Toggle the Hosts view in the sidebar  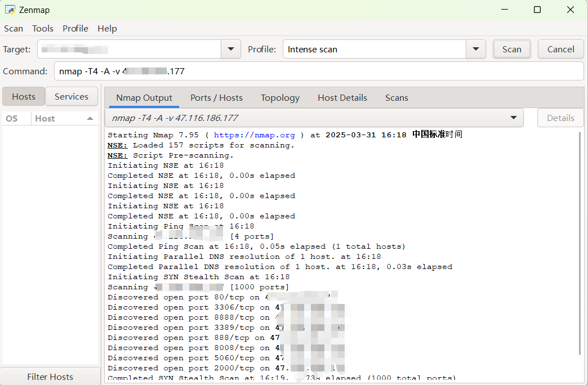23,96
